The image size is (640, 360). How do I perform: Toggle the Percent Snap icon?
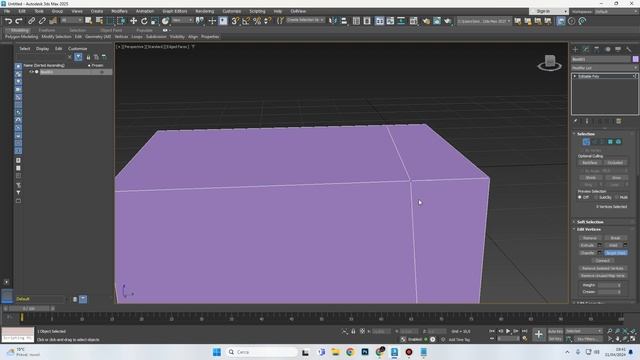(x=257, y=21)
